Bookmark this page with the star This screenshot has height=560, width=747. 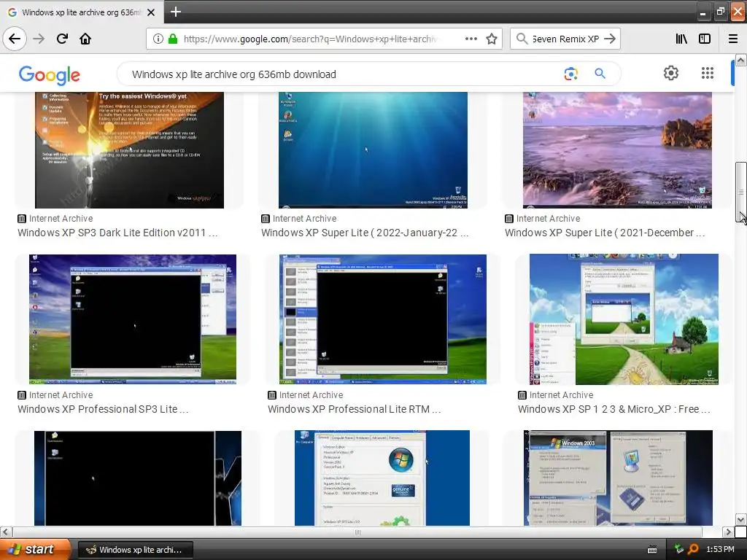tap(492, 39)
